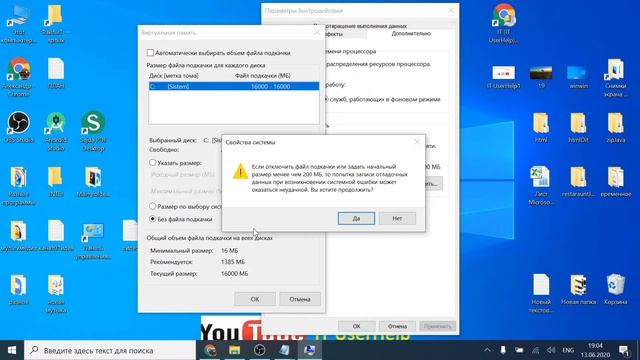Screen dimensions: 640x360
Task: Open the Новая папка desktop folder
Action: click(578, 289)
